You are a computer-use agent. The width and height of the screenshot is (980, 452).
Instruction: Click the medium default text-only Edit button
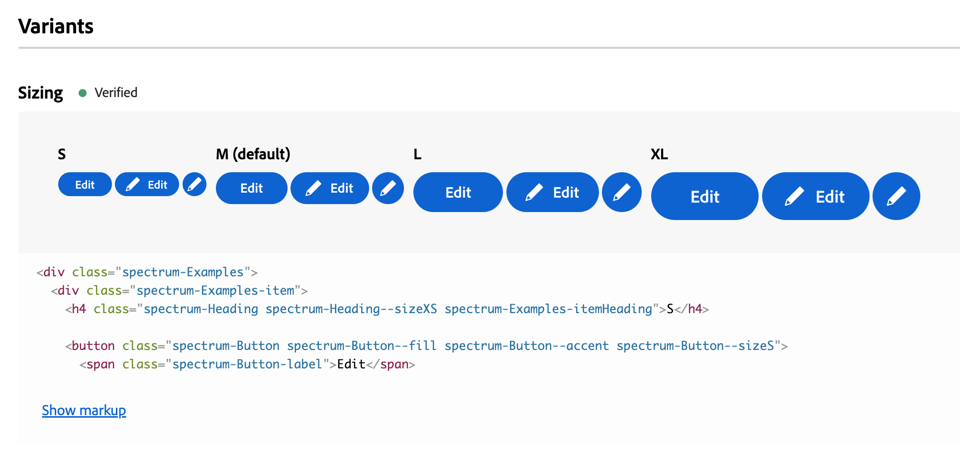point(252,188)
